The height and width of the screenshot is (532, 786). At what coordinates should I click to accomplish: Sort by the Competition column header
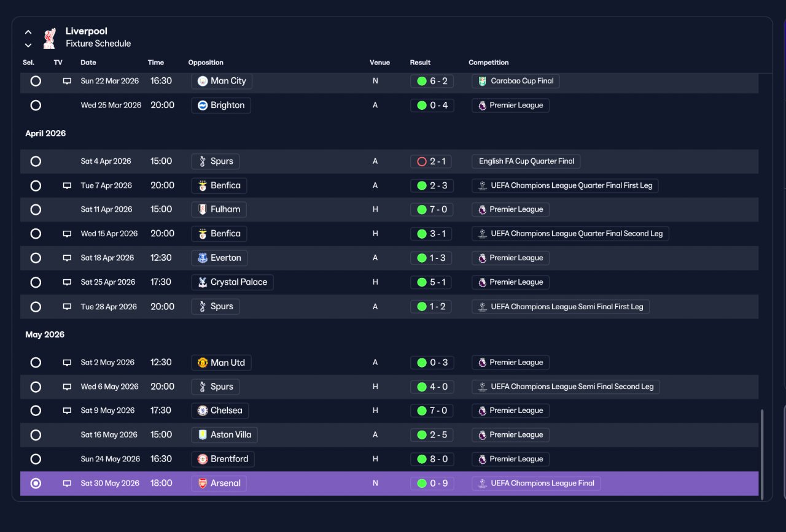[489, 63]
